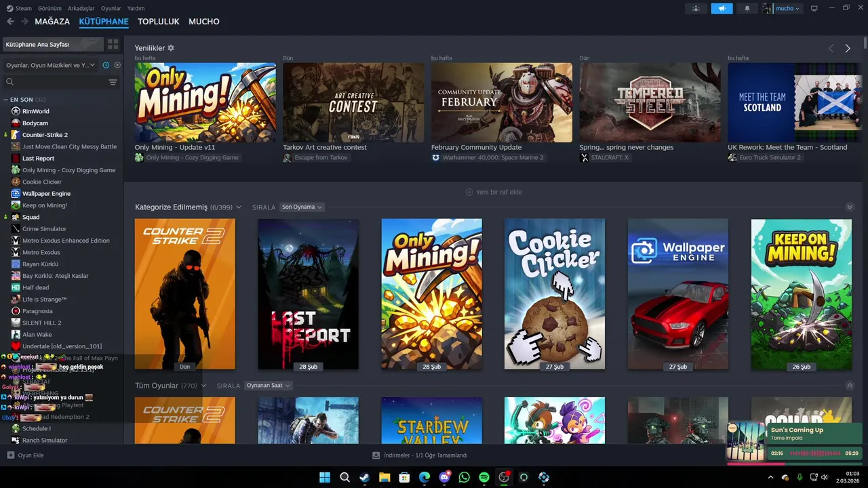Viewport: 868px width, 488px height.
Task: Open the Oyunlar, Oyun Müzikleri filter dropdown
Action: (x=51, y=65)
